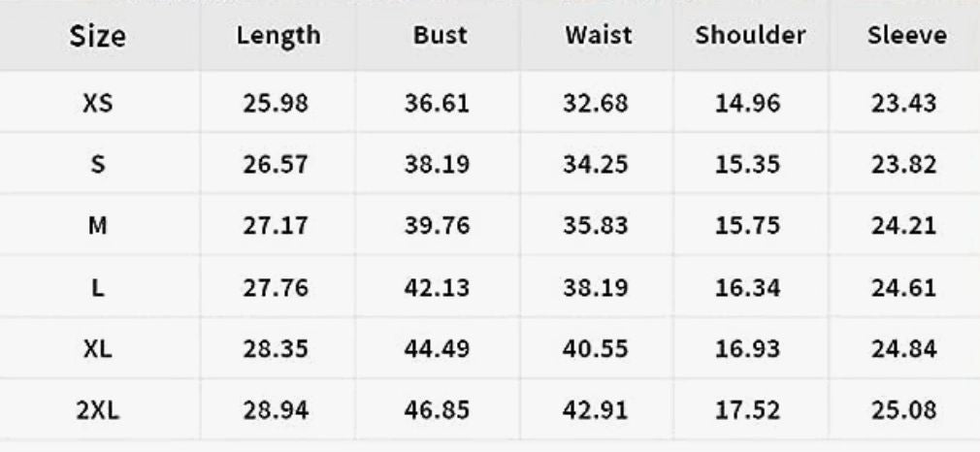This screenshot has width=980, height=452.
Task: Select the XS size row label
Action: (97, 103)
